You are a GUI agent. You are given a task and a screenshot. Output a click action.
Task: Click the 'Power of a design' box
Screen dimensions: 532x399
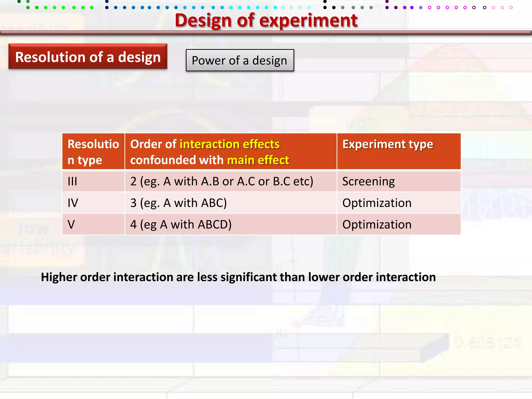240,60
